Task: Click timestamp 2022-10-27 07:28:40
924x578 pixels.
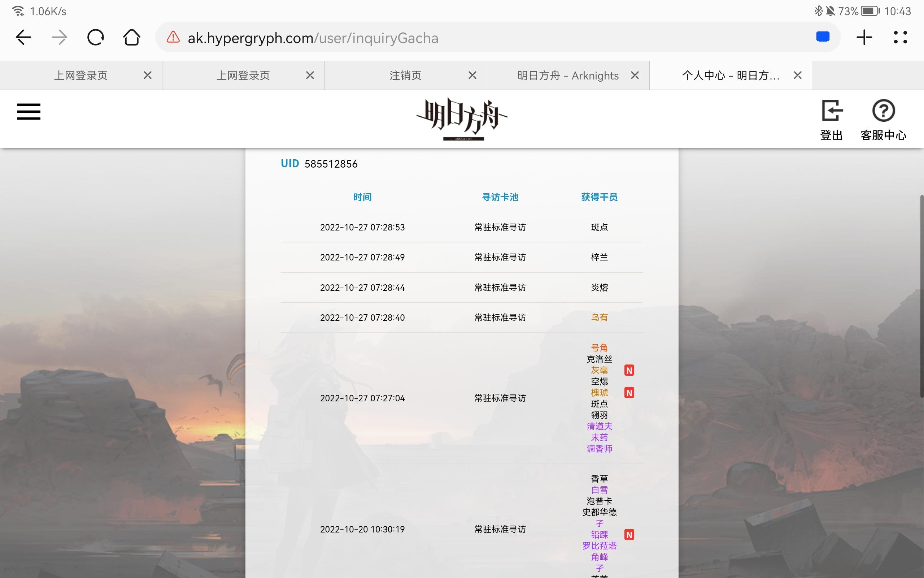Action: click(362, 318)
